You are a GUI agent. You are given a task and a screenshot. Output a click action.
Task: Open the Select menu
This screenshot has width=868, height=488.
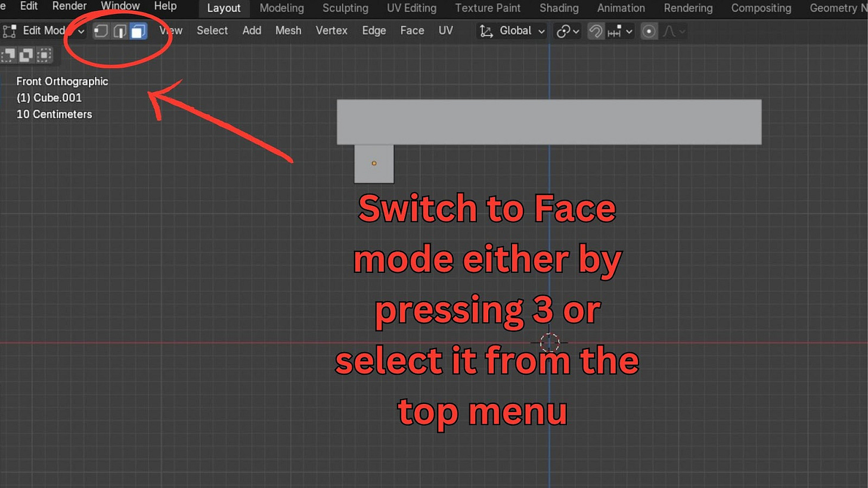point(212,30)
